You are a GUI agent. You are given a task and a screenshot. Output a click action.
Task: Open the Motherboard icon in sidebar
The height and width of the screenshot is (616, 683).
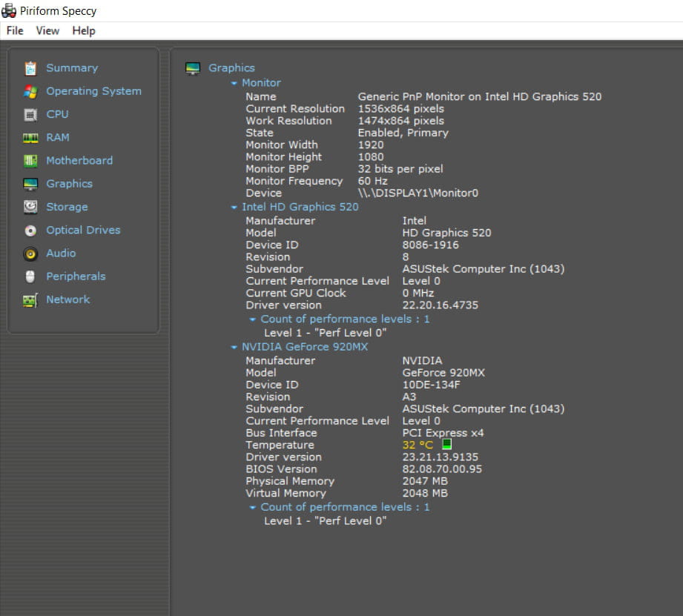(x=30, y=161)
